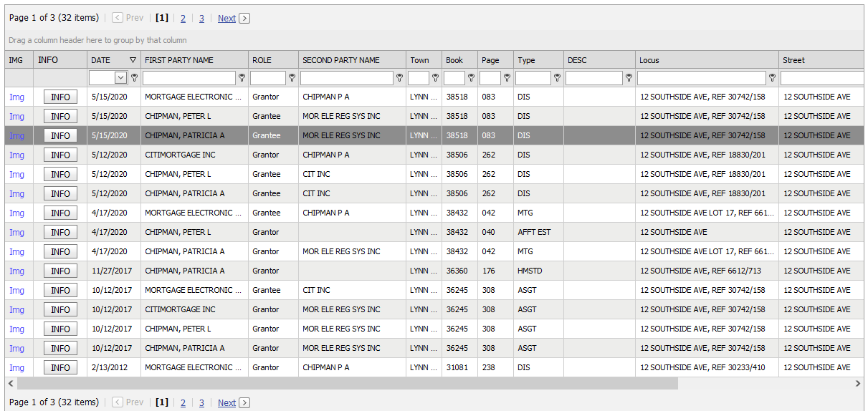Go to page 3 in top pager

[x=201, y=19]
